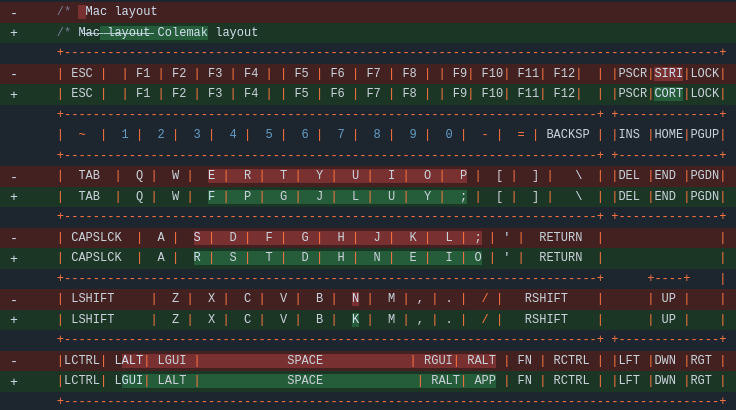Click "FN" in the removed red bottom row
Screen dimensions: 736x410
click(x=524, y=360)
